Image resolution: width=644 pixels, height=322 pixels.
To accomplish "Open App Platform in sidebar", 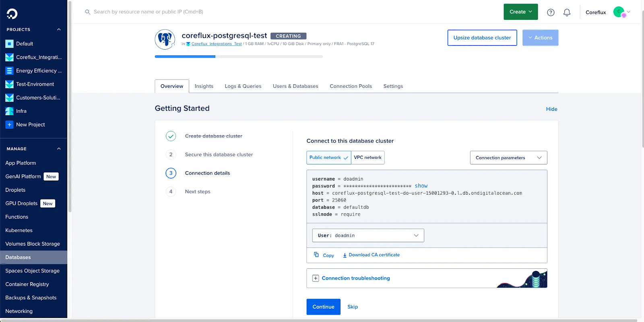I will (x=21, y=163).
